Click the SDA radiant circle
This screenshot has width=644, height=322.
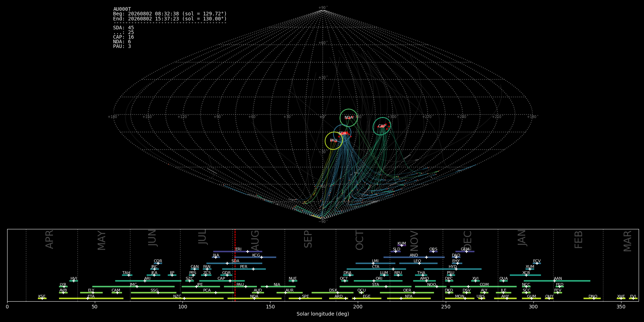342,133
